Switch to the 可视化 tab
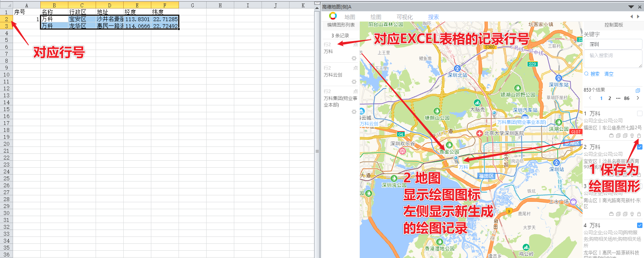This screenshot has width=644, height=258. click(x=405, y=17)
